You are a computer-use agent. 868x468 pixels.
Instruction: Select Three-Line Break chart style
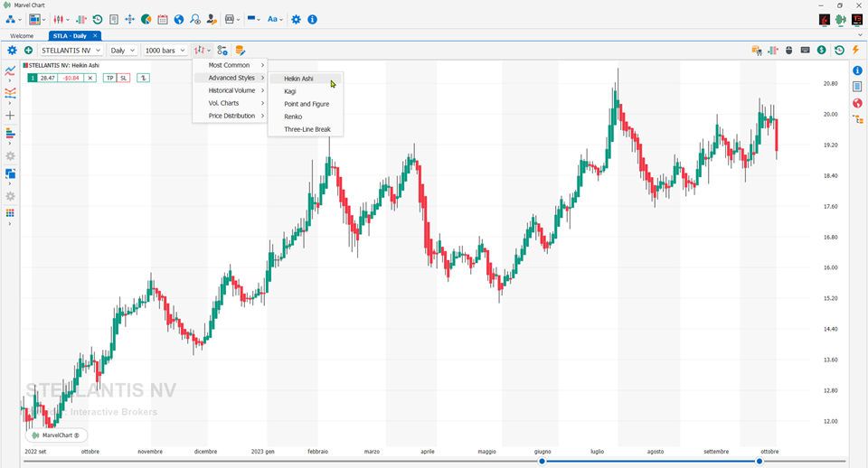point(306,129)
